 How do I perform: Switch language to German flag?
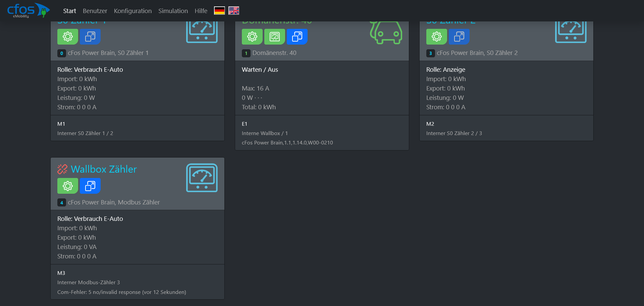point(219,11)
